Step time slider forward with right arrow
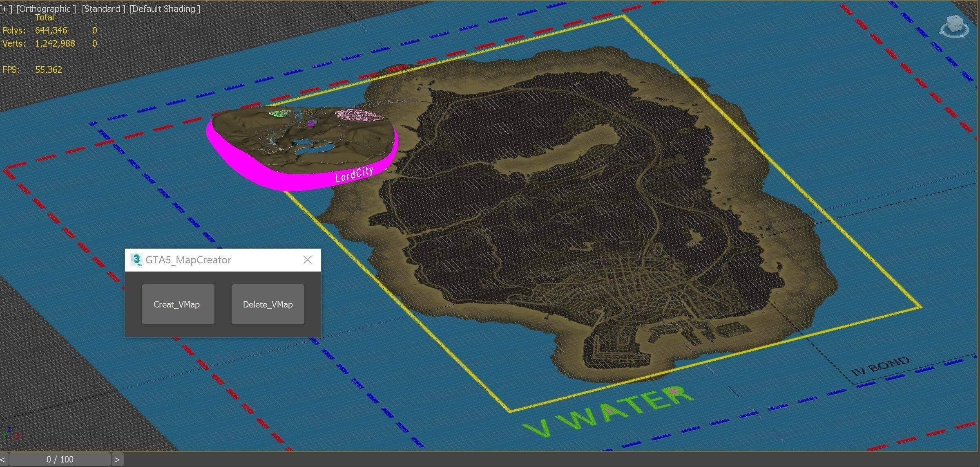 point(117,459)
